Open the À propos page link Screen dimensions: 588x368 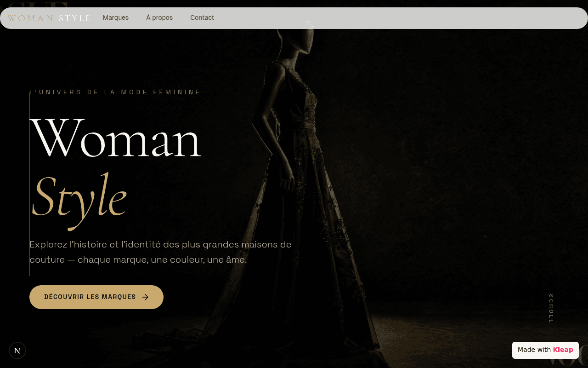pos(159,17)
